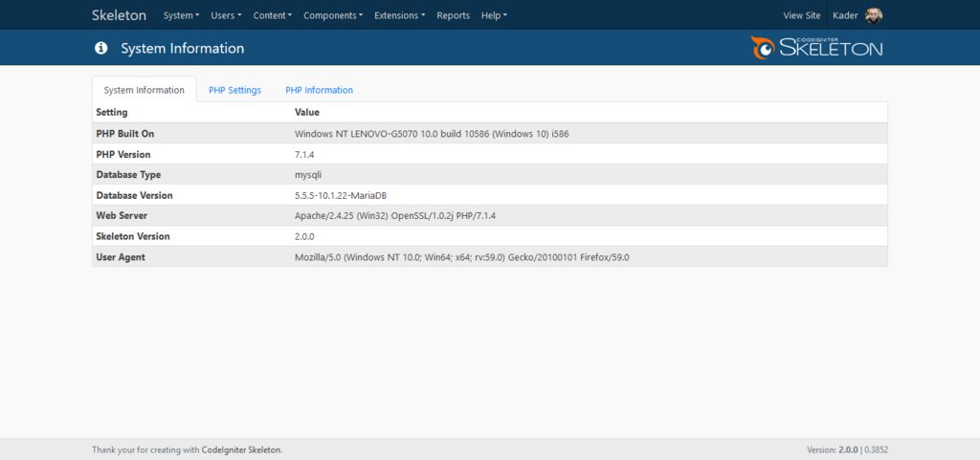Select the System Information tab

pos(145,90)
